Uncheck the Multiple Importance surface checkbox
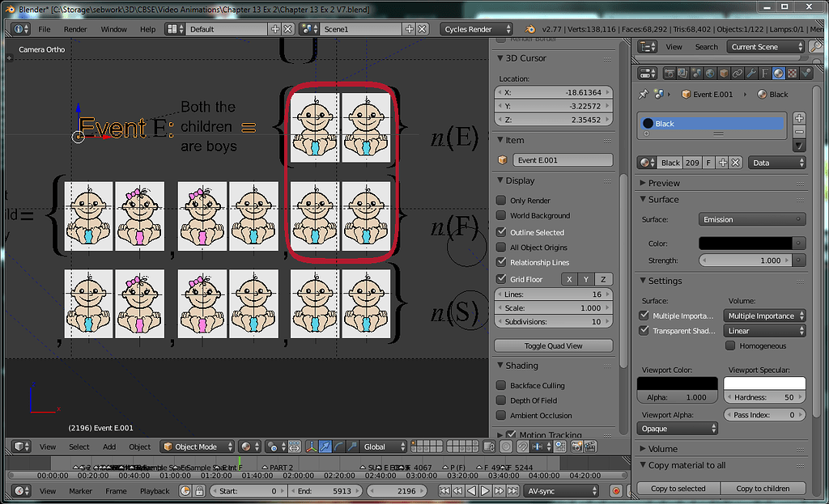Image resolution: width=829 pixels, height=504 pixels. pos(644,316)
